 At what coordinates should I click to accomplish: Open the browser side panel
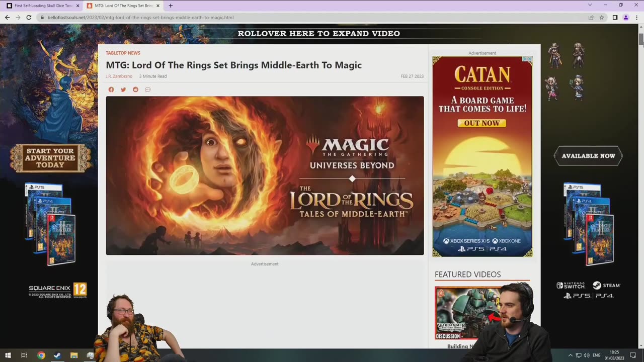[x=615, y=18]
